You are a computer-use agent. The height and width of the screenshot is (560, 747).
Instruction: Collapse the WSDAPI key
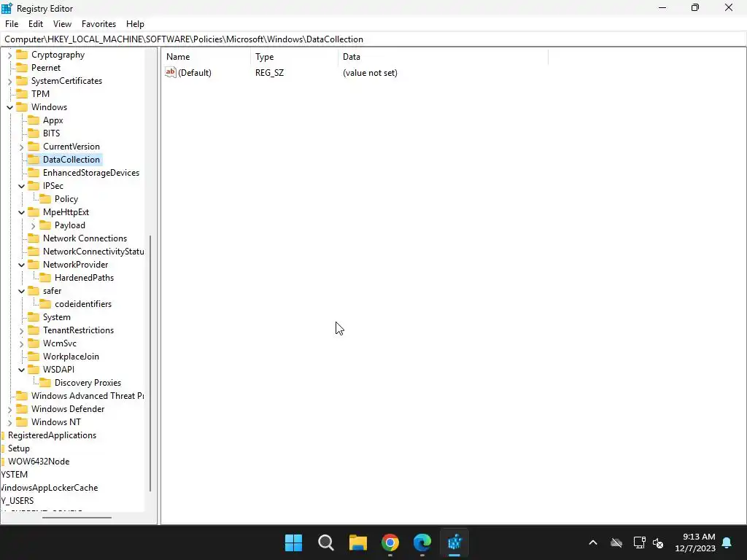[21, 370]
